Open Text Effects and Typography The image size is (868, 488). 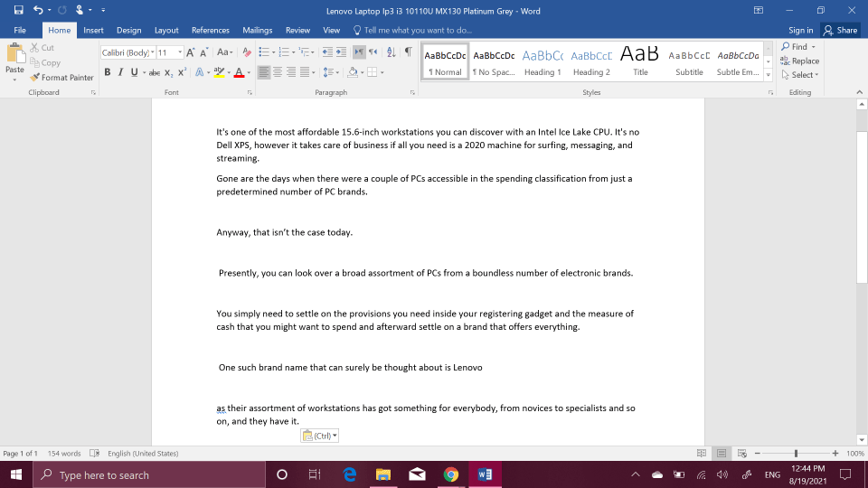199,72
